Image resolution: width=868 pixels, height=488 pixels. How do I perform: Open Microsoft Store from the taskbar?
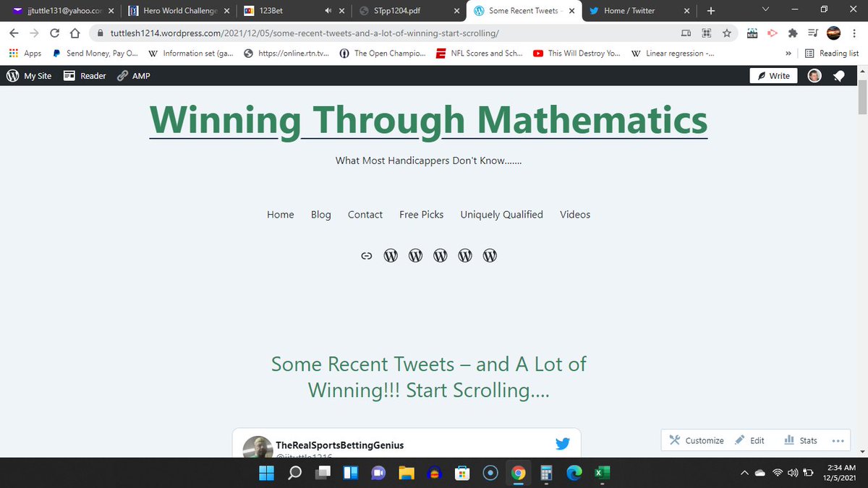[x=461, y=473]
